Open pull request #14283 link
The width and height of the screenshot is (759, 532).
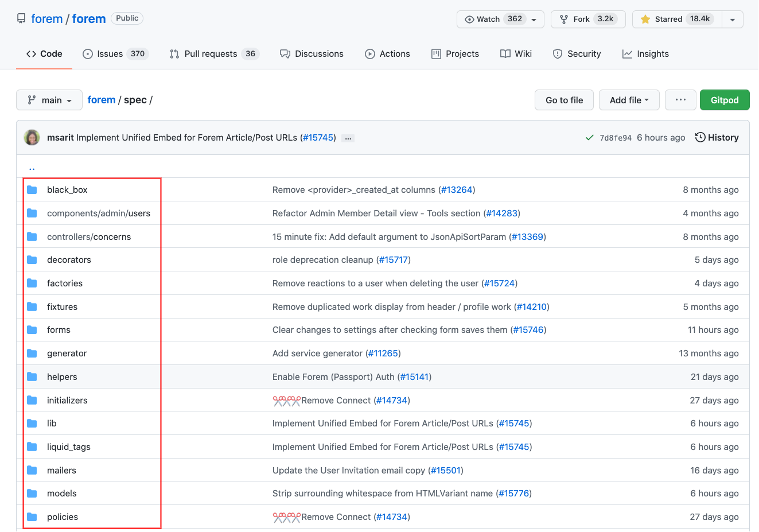click(502, 213)
